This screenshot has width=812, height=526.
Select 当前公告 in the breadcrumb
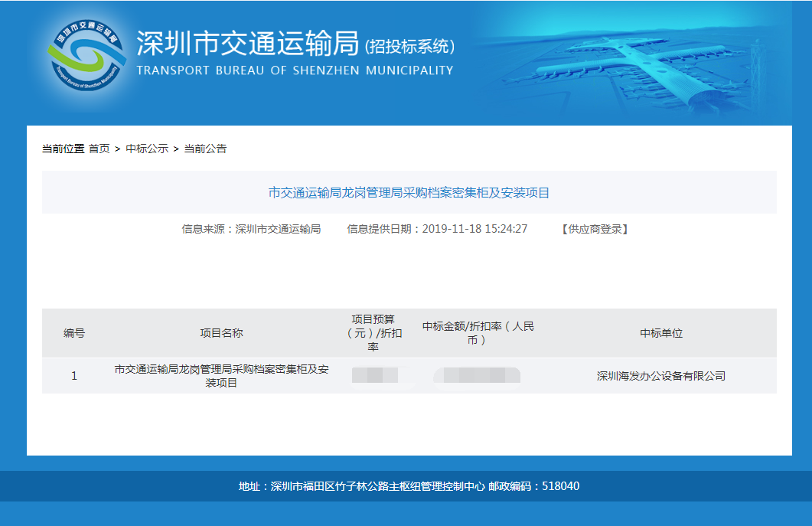(205, 149)
